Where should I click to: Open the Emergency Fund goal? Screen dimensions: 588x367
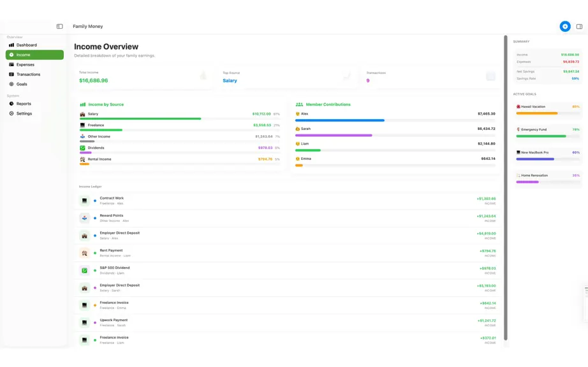[548, 132]
